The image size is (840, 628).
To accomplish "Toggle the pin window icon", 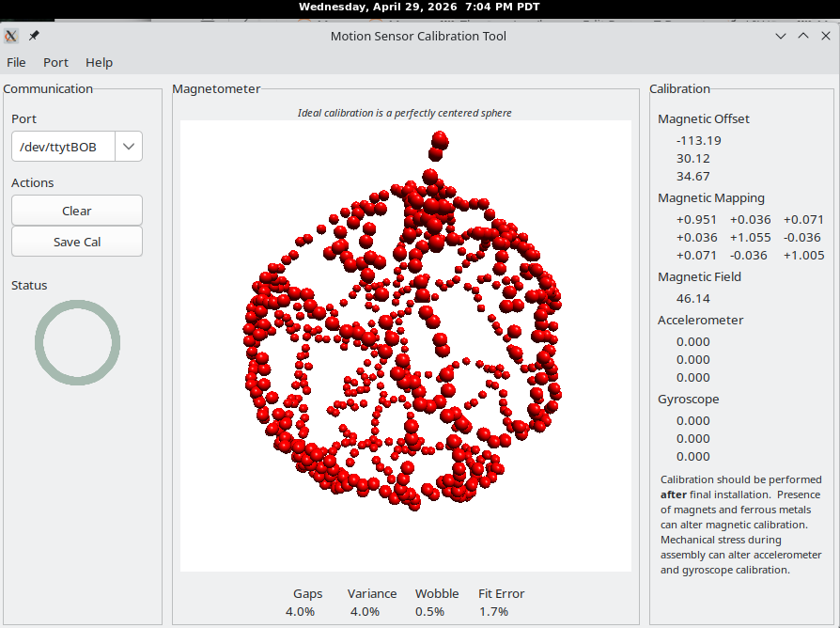I will [34, 36].
